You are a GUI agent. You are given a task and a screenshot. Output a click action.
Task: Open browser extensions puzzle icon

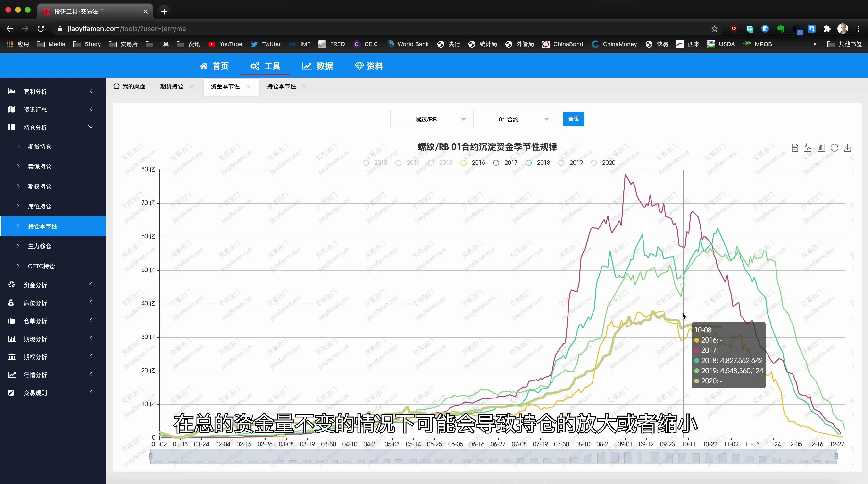click(x=827, y=29)
